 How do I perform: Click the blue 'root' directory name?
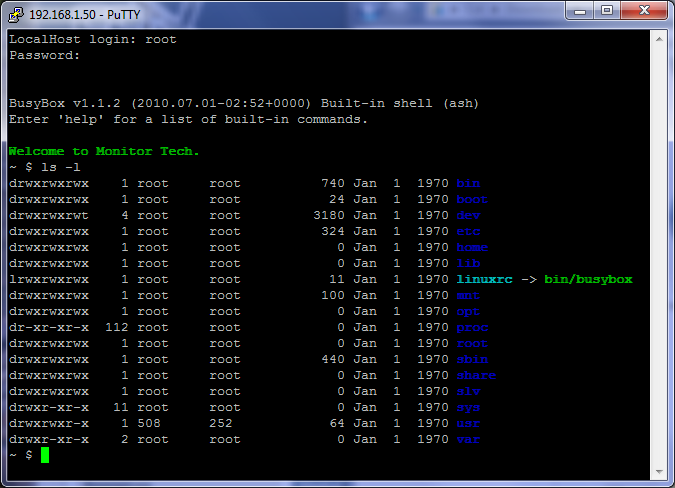pos(472,344)
